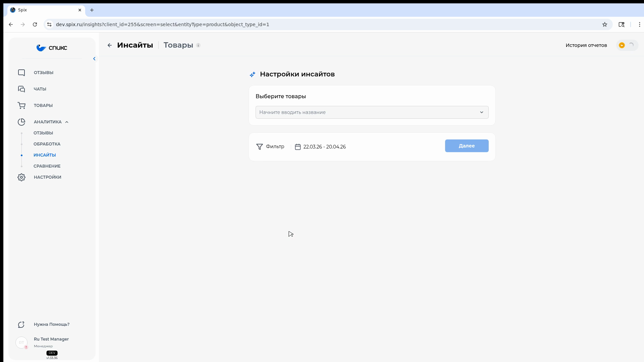Click the info icon beside Товары heading
Viewport: 644px width, 362px height.
coord(198,45)
